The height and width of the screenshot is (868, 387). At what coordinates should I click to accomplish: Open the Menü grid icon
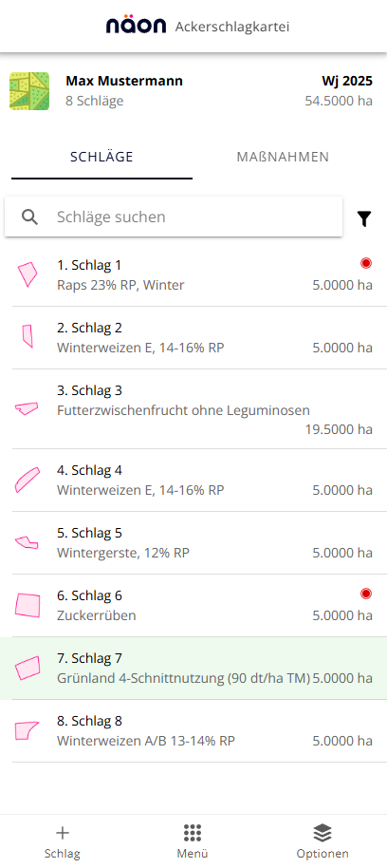(x=193, y=833)
